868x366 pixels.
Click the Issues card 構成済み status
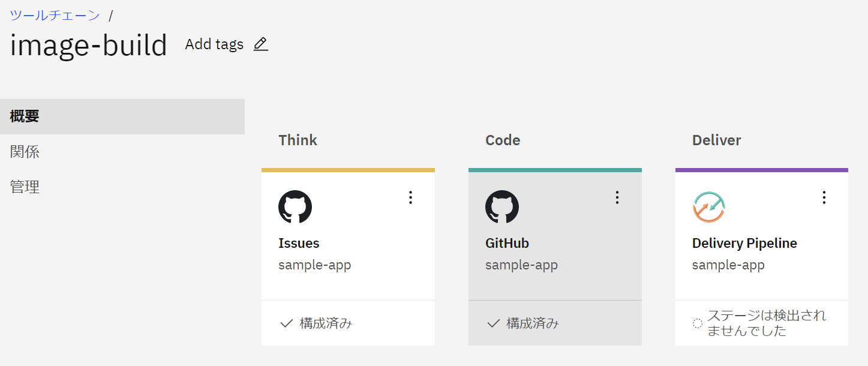click(x=326, y=323)
